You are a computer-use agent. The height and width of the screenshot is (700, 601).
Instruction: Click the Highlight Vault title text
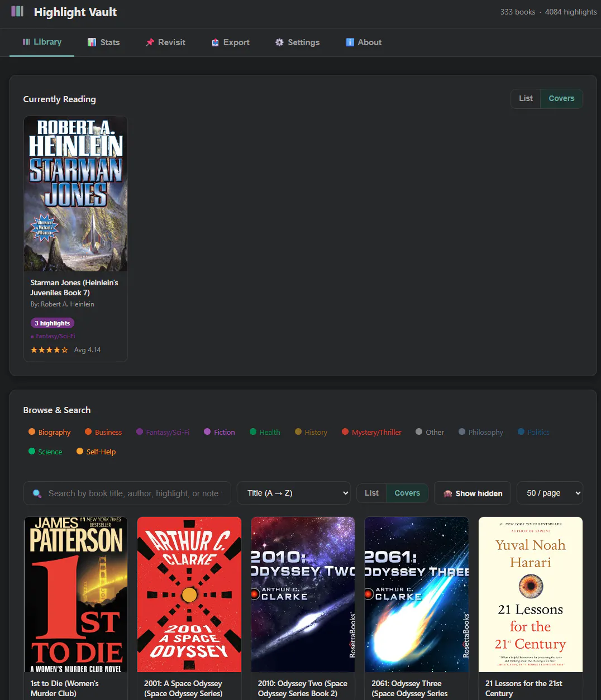coord(75,12)
